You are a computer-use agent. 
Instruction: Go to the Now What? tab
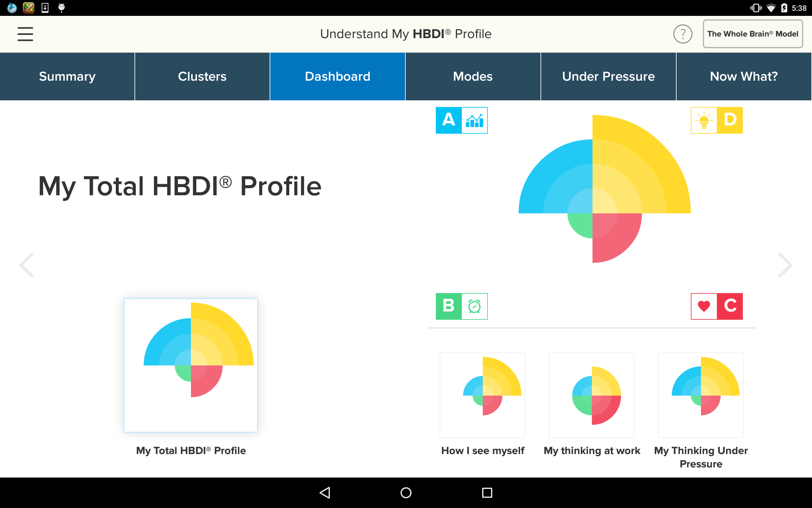coord(744,77)
